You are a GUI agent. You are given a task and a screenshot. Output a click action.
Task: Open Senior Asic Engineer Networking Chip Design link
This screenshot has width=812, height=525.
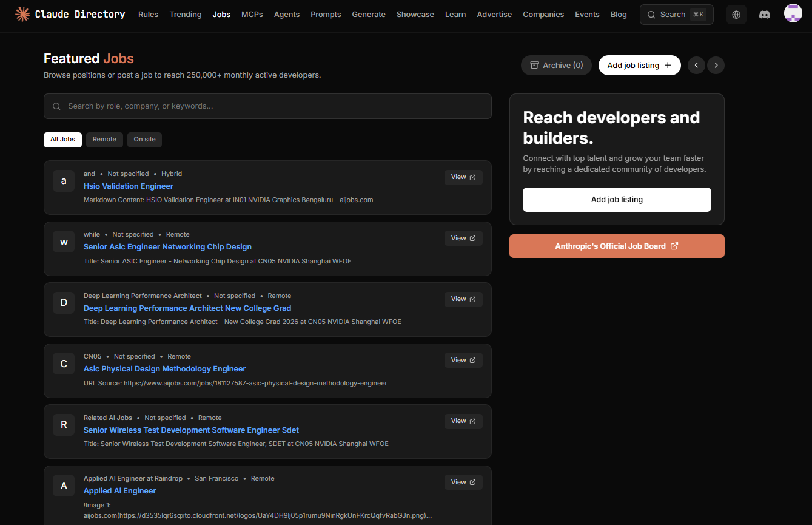click(x=167, y=247)
